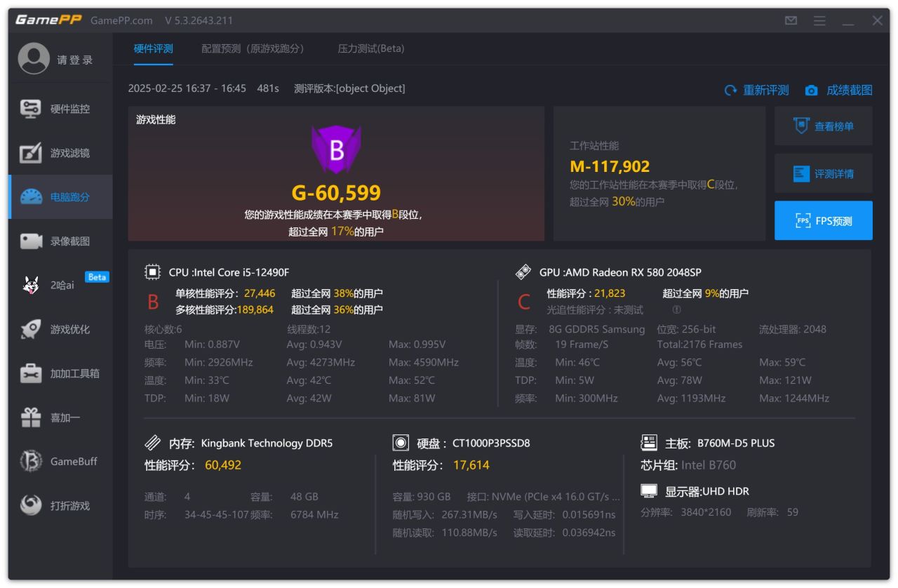Viewport: 898px width, 588px height.
Task: Open 打折游戏 discounted games in sidebar
Action: (60, 505)
